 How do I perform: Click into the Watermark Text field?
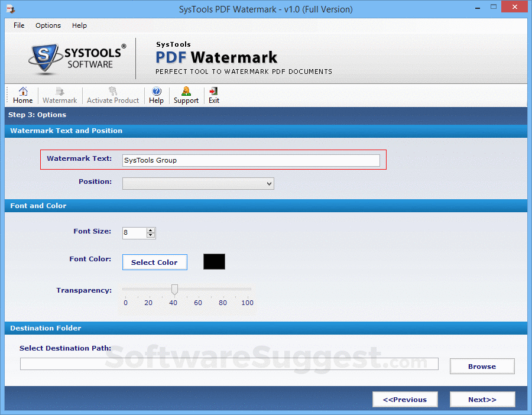coord(251,161)
